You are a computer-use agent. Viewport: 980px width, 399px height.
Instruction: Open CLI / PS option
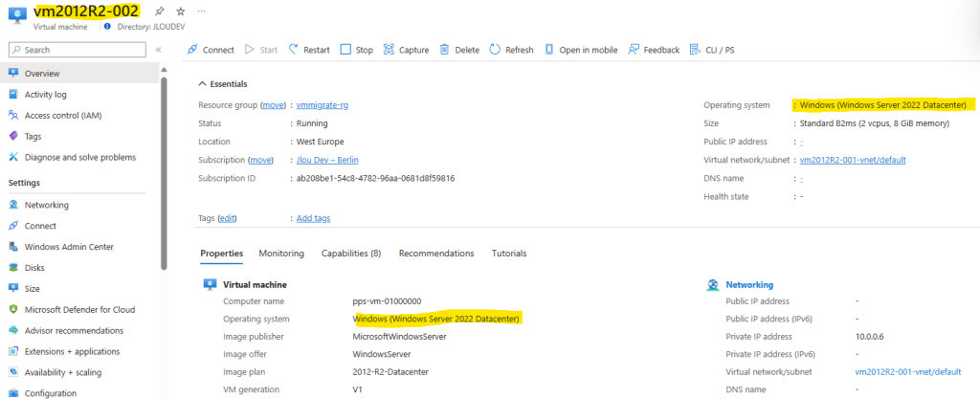point(712,50)
